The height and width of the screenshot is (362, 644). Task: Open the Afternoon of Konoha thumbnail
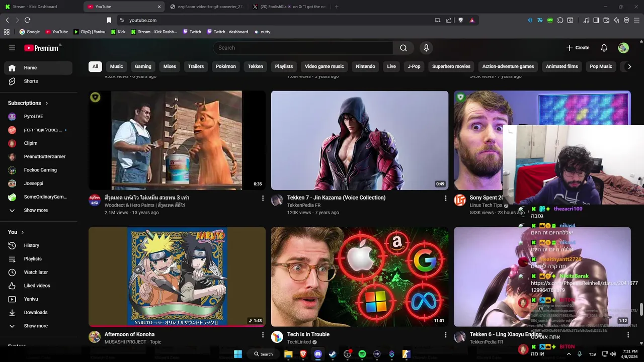point(177,277)
